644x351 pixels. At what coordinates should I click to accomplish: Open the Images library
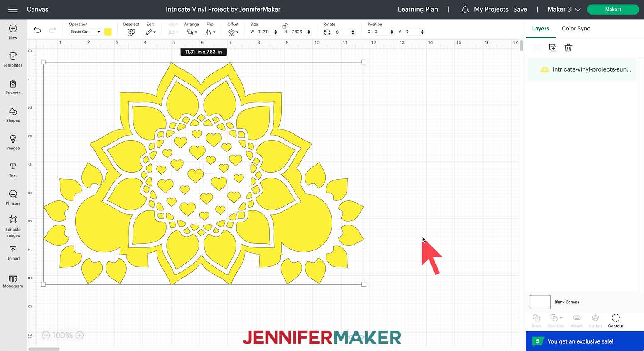click(13, 142)
